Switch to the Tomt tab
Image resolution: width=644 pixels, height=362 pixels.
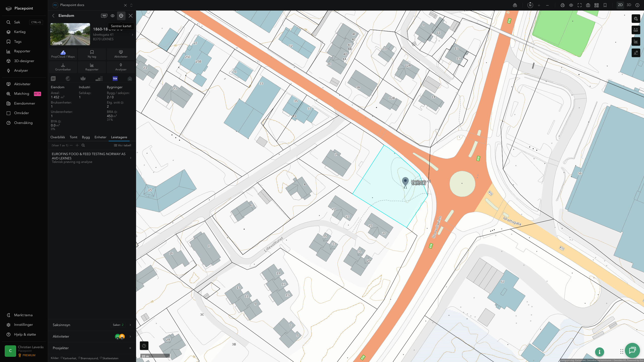click(x=73, y=137)
